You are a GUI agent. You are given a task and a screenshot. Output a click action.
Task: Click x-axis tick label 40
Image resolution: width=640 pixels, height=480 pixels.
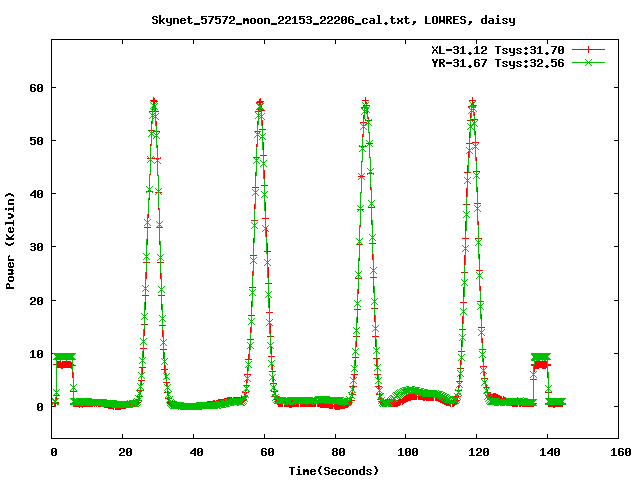click(x=196, y=452)
